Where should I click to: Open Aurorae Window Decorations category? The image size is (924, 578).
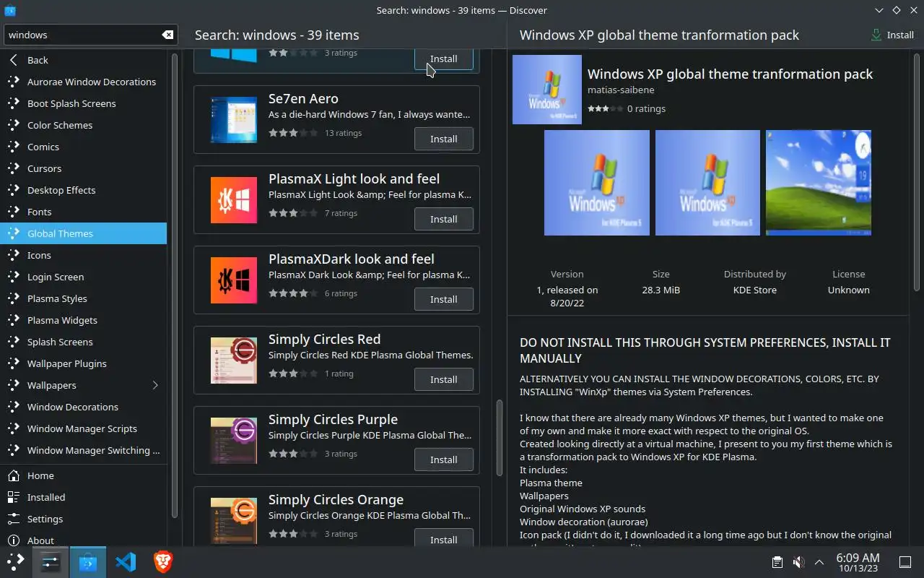84,82
